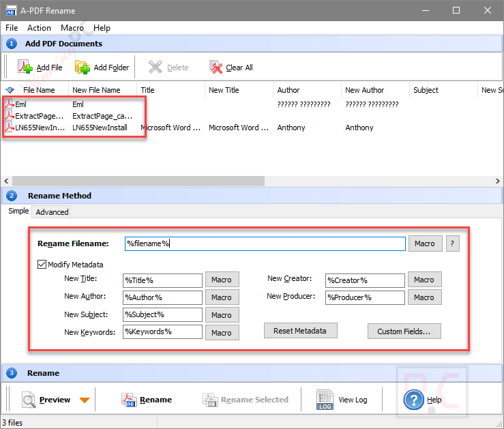
Task: Click the blue Help question icon
Action: (414, 400)
